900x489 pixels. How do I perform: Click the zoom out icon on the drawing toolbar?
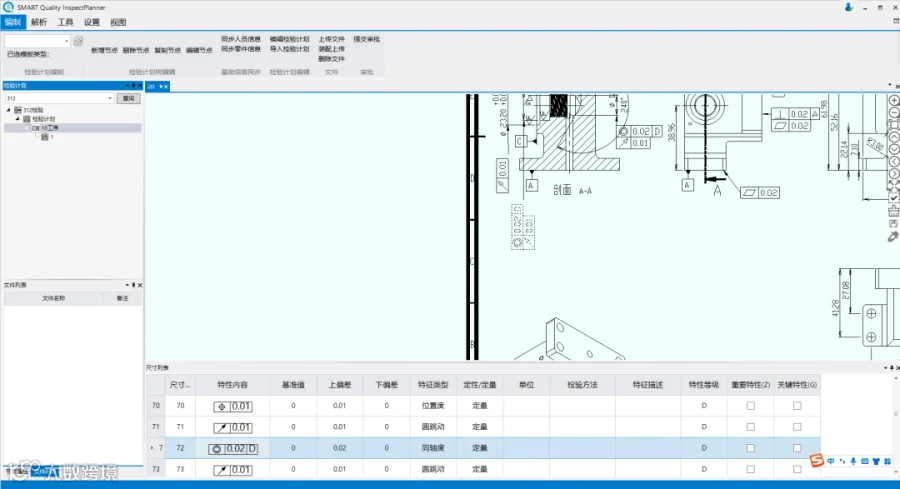click(894, 112)
